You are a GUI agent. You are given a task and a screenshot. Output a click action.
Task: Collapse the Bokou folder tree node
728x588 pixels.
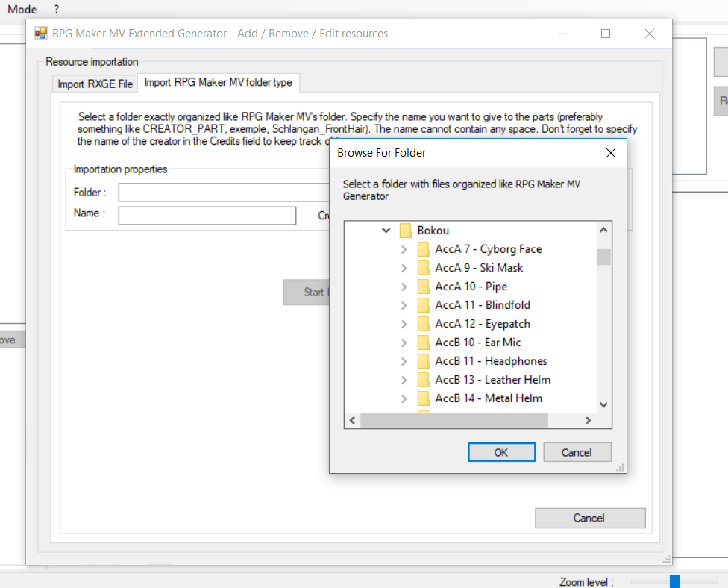tap(386, 231)
